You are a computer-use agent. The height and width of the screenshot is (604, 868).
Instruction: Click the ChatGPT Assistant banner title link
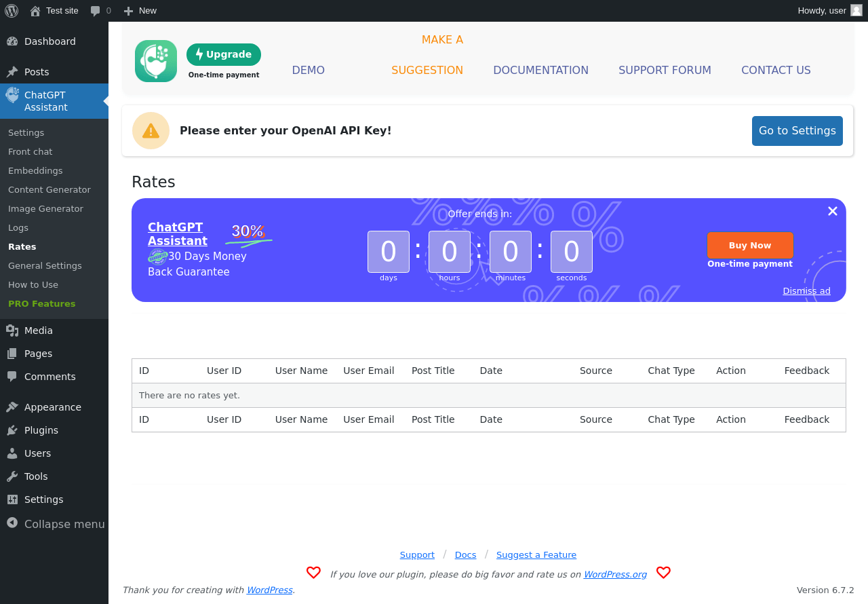[178, 234]
